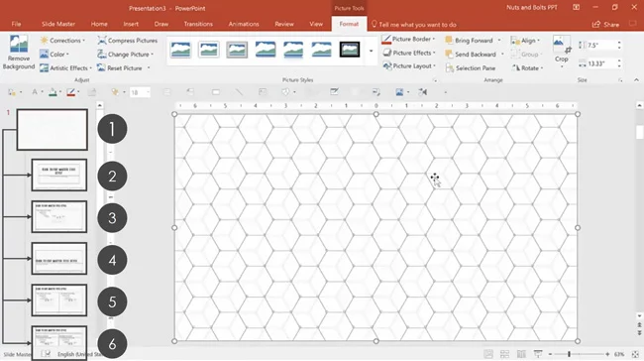This screenshot has height=361, width=644.
Task: Open the Corrections options
Action: pos(62,41)
